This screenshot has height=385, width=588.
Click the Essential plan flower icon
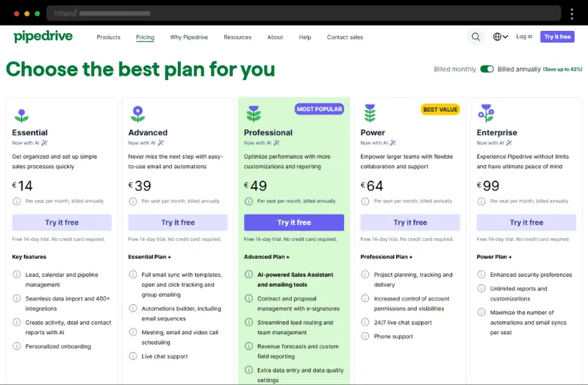click(x=21, y=115)
